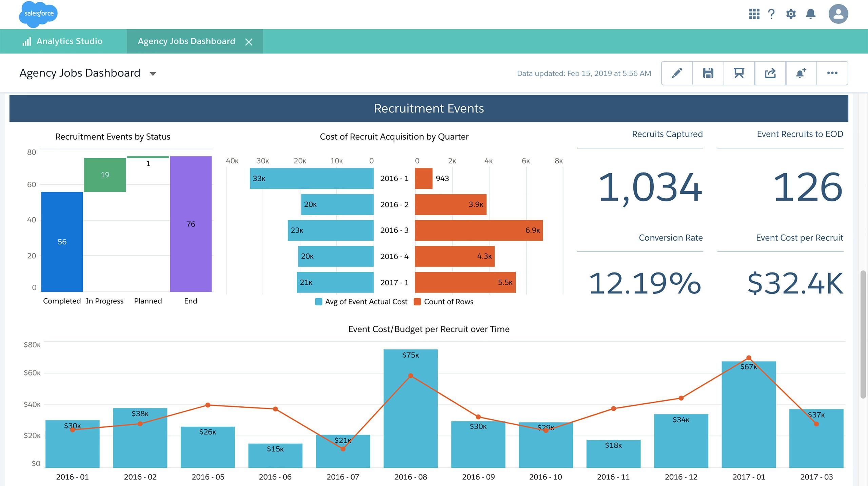
Task: Switch to the Analytics Studio tab
Action: point(63,41)
